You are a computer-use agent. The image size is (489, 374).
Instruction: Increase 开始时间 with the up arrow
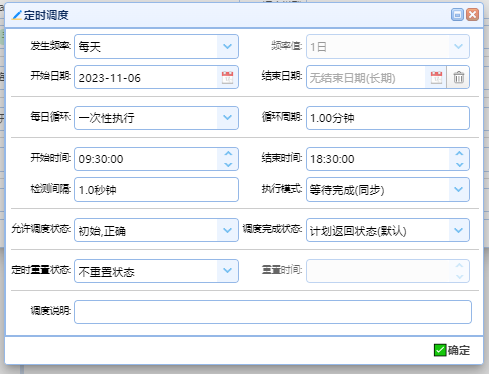228,153
